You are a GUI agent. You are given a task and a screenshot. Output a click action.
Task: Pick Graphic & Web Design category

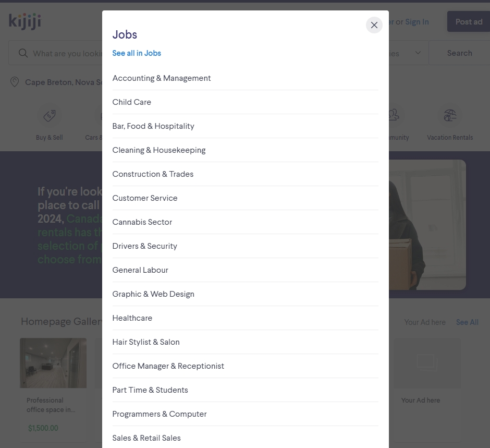[153, 294]
